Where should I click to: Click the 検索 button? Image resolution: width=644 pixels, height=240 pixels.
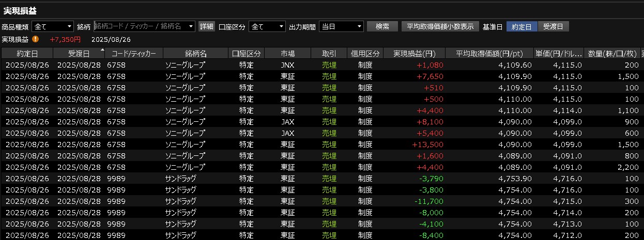pos(382,26)
